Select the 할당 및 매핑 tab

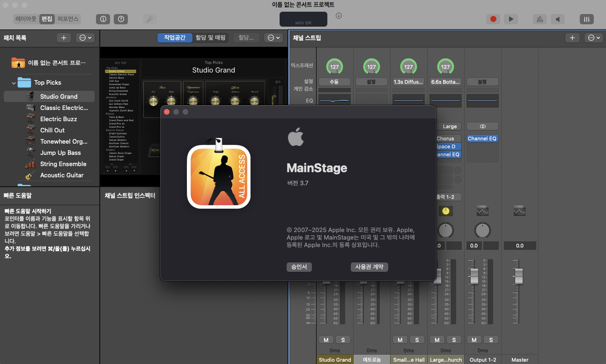coord(210,38)
